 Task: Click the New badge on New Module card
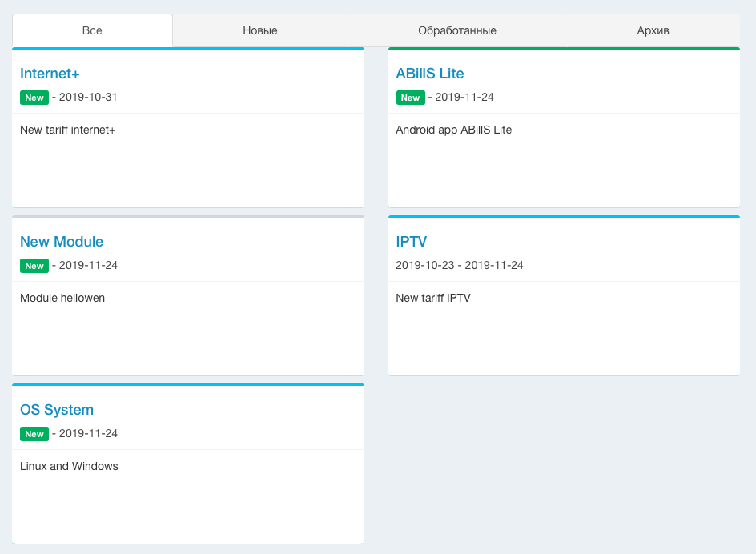click(x=34, y=266)
